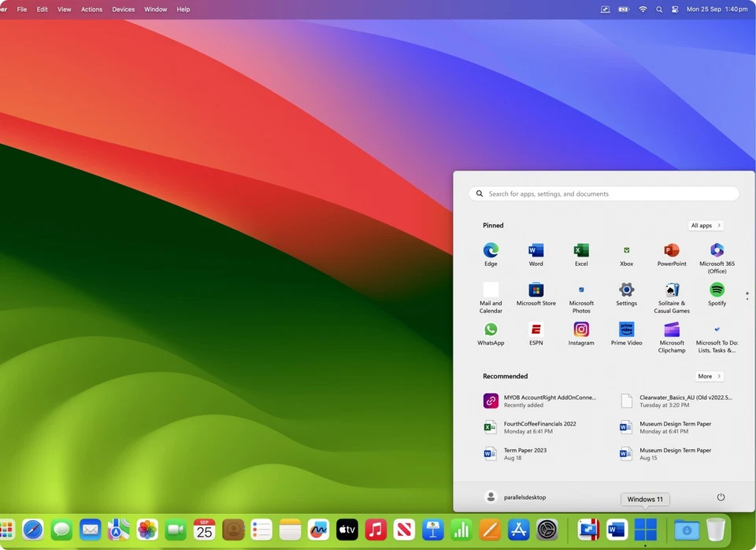756x550 pixels.
Task: Show More recommended items
Action: pyautogui.click(x=708, y=376)
